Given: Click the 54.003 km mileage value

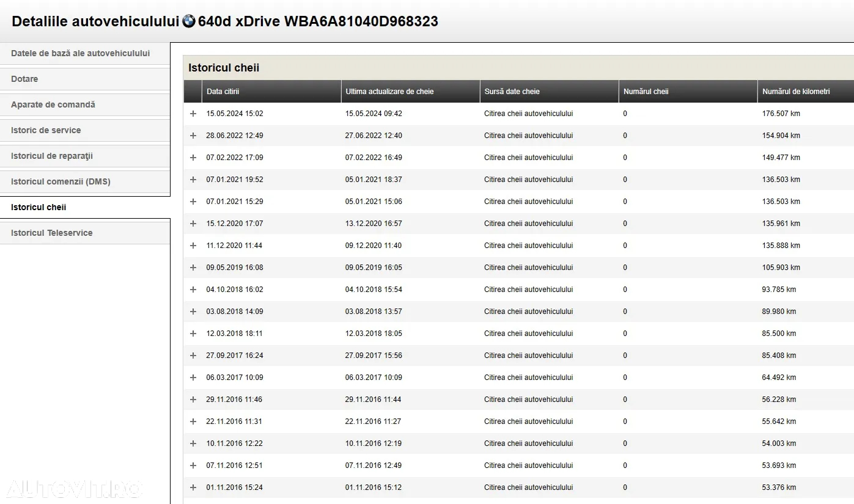Looking at the screenshot, I should (779, 444).
